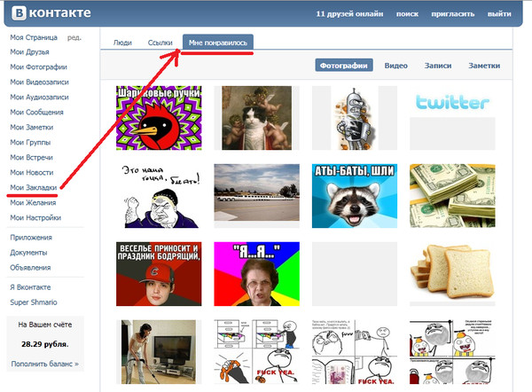Open 'Мои Группы' in sidebar

pos(30,142)
